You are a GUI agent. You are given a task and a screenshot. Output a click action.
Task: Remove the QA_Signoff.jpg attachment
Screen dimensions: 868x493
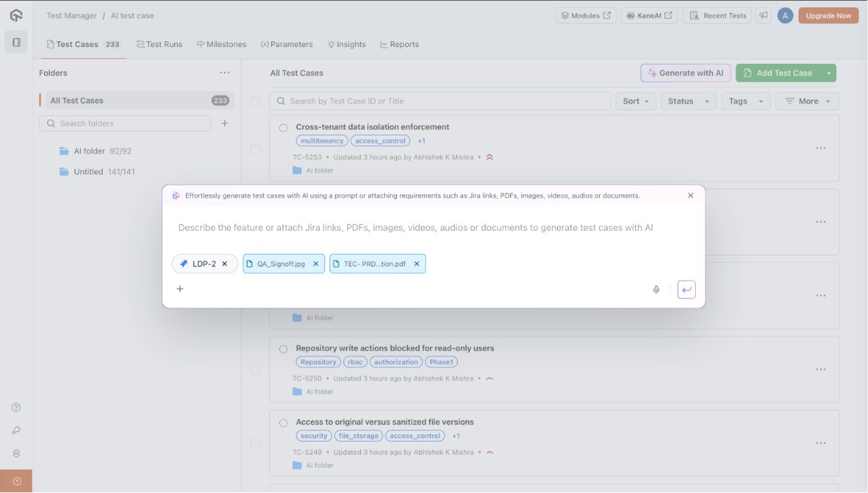[x=315, y=264]
